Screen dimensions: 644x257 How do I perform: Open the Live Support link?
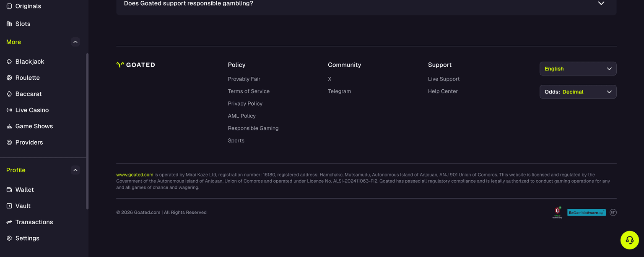tap(444, 79)
